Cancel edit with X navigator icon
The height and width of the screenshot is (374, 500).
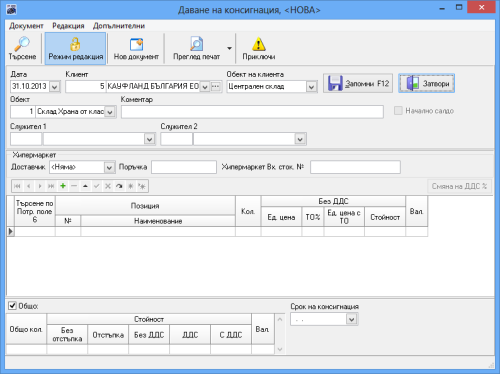pos(108,186)
